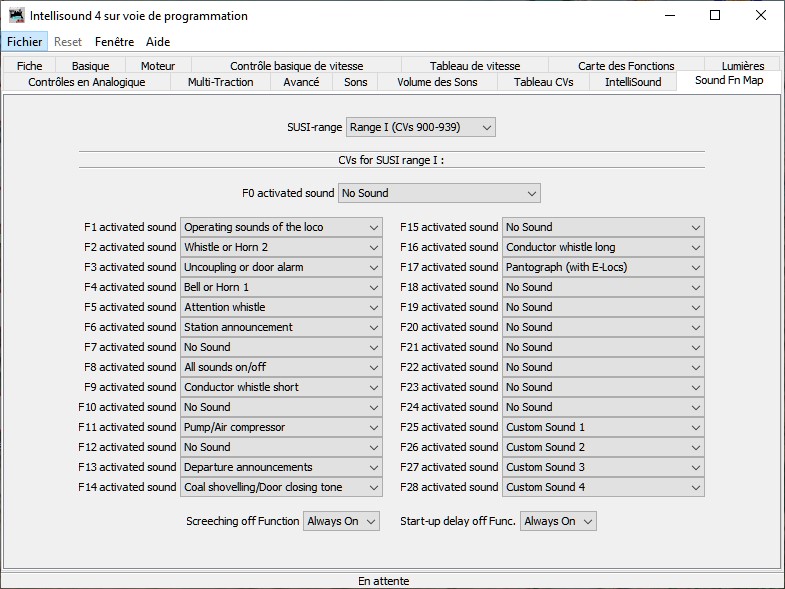
Task: Open Contrôle basique de vitesse tab
Action: click(296, 66)
